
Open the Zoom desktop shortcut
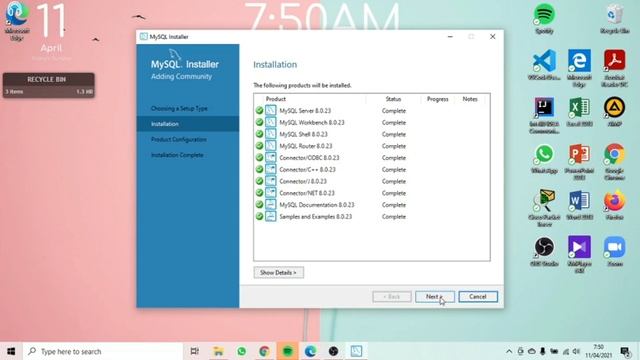coord(615,252)
